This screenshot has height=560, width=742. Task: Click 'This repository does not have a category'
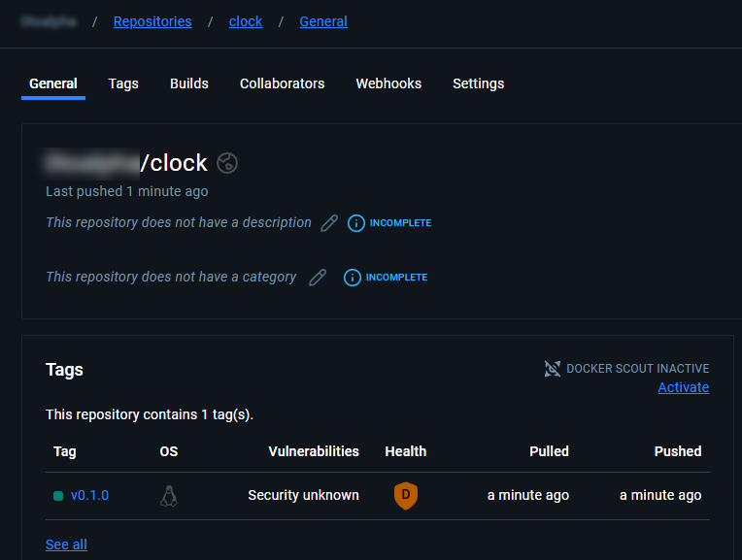click(171, 278)
